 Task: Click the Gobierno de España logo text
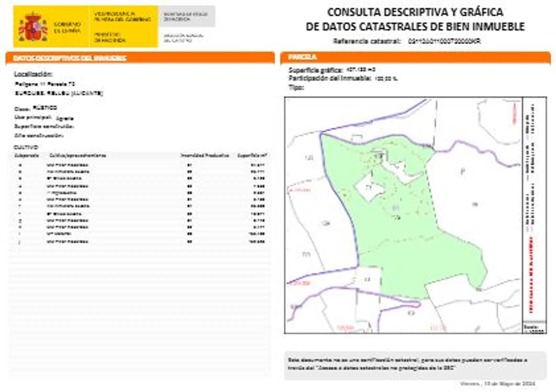[67, 27]
